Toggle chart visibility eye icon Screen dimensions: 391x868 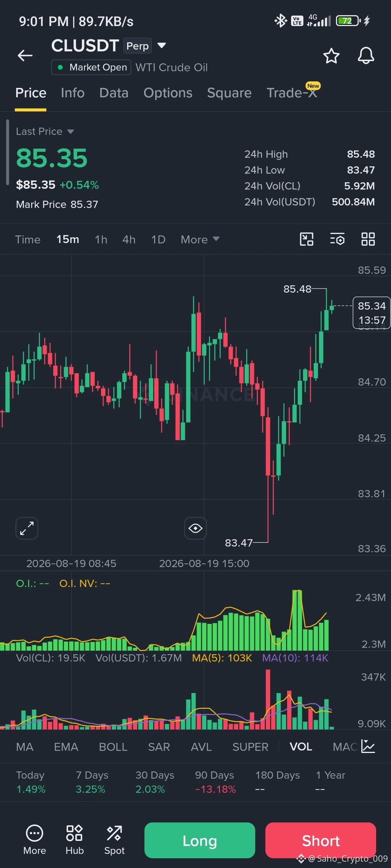(195, 528)
